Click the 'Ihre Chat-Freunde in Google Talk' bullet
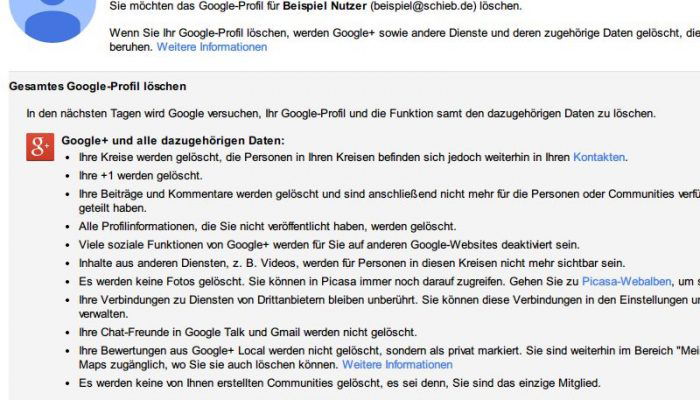The height and width of the screenshot is (400, 700). pyautogui.click(x=248, y=332)
